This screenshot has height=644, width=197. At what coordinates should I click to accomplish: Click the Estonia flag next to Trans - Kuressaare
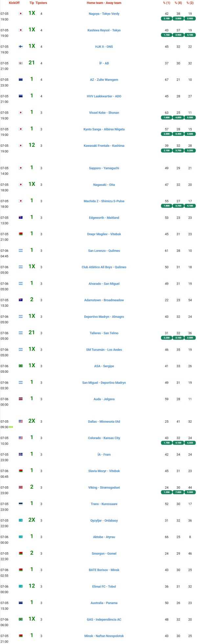(x=21, y=504)
